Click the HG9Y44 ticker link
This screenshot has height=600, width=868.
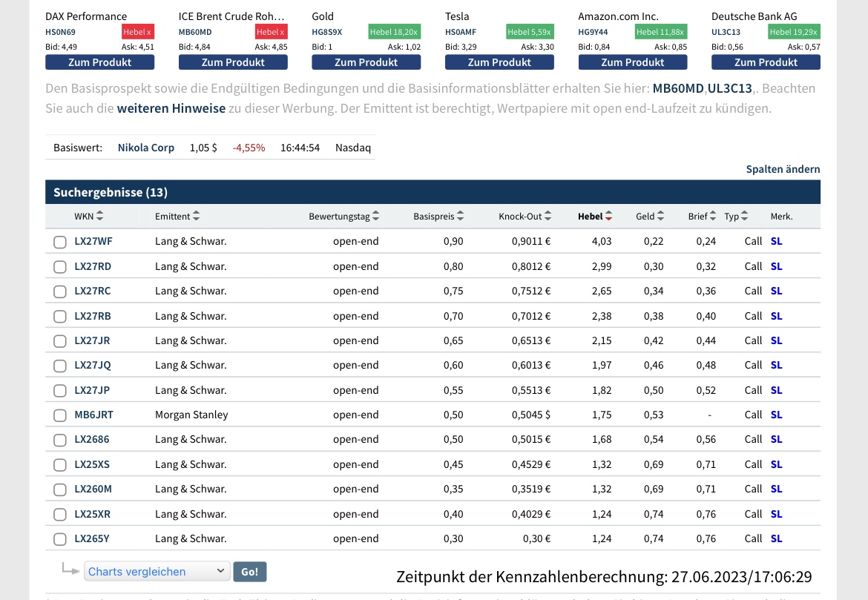tap(593, 32)
